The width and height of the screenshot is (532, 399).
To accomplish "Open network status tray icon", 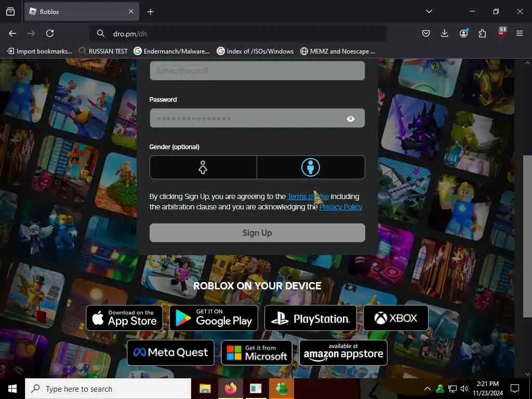I will [x=453, y=389].
